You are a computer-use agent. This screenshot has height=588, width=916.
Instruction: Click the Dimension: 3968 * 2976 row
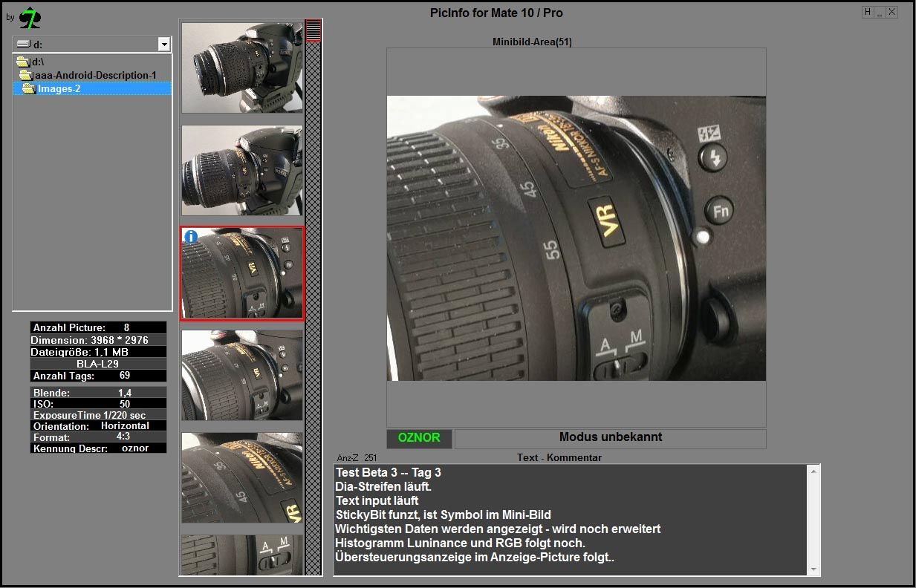point(98,340)
